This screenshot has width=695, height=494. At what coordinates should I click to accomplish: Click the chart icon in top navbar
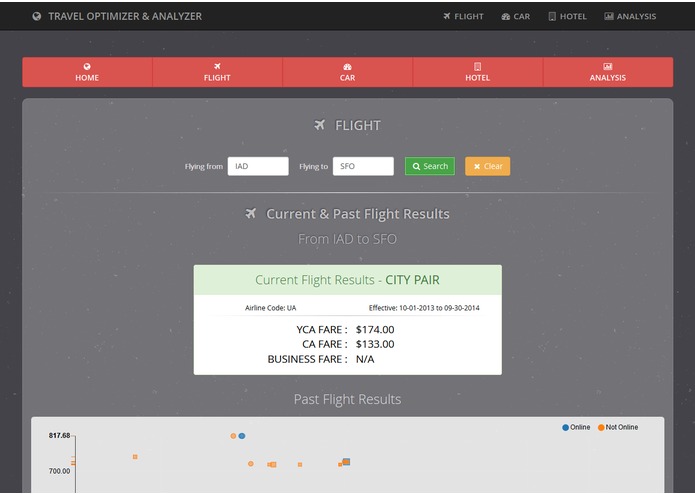(609, 16)
